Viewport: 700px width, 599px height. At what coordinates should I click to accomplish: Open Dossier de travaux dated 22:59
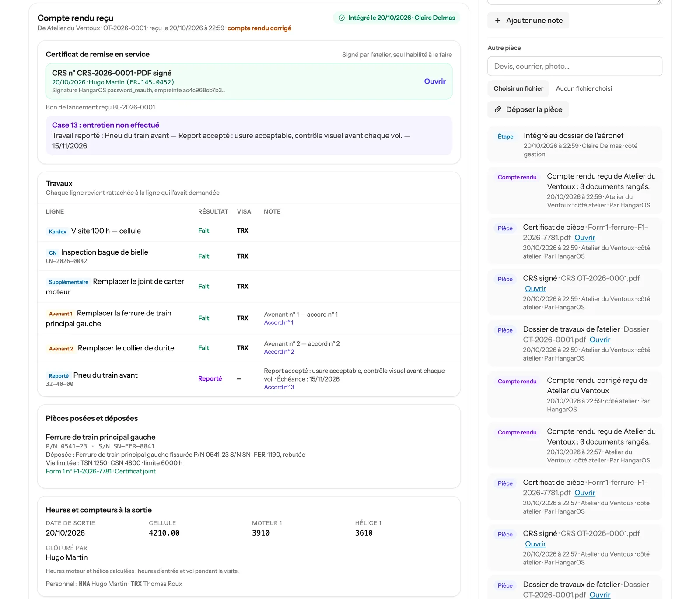(x=599, y=340)
